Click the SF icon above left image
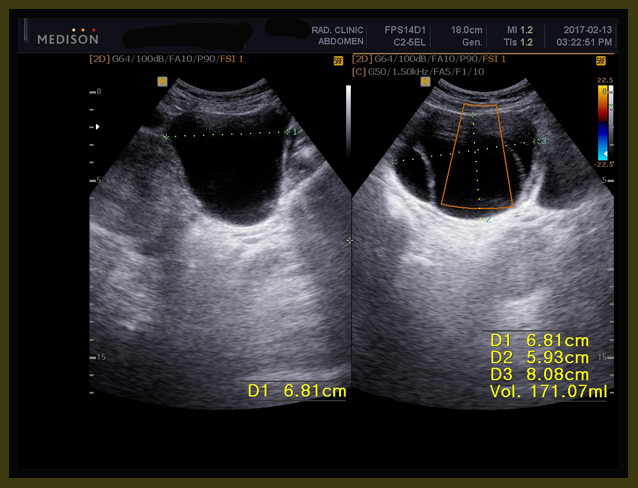638x488 pixels. tap(337, 60)
